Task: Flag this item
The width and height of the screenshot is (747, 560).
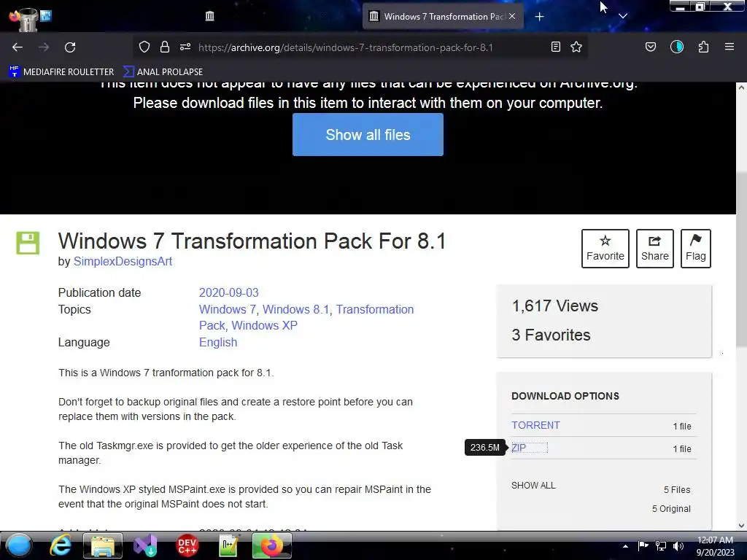Action: [695, 249]
